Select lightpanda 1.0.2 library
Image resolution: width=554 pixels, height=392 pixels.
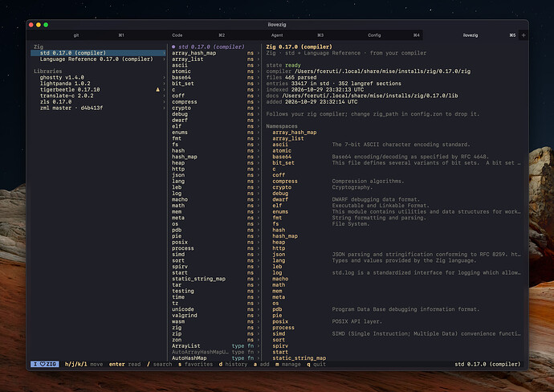(65, 84)
